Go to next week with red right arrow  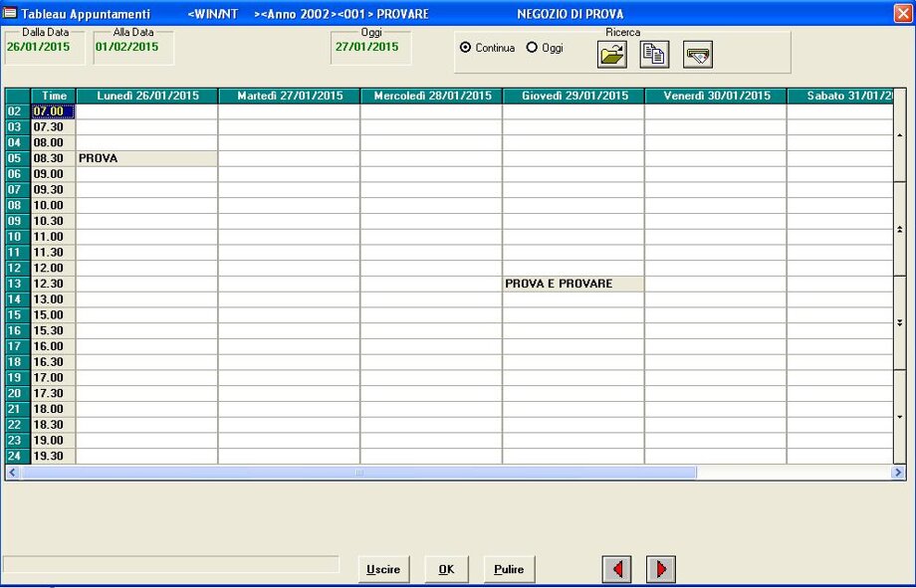pos(661,569)
